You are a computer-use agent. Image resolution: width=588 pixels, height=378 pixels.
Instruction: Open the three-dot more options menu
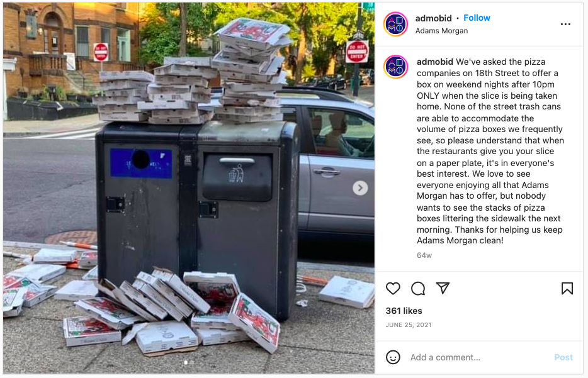(x=565, y=25)
